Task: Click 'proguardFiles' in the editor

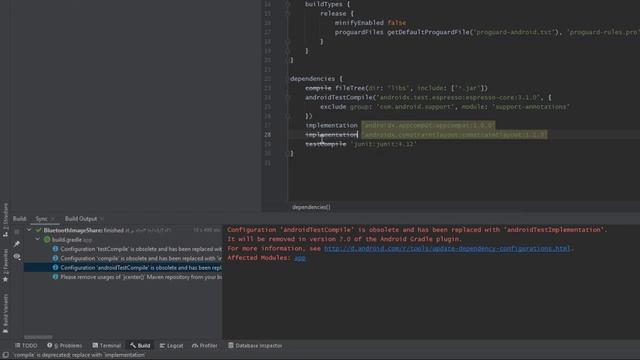Action: pos(359,32)
